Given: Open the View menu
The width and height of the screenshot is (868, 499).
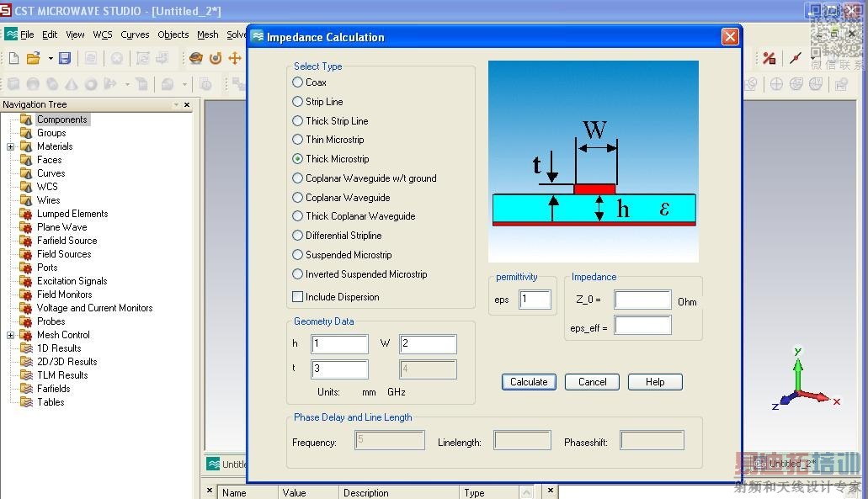Looking at the screenshot, I should pyautogui.click(x=75, y=35).
